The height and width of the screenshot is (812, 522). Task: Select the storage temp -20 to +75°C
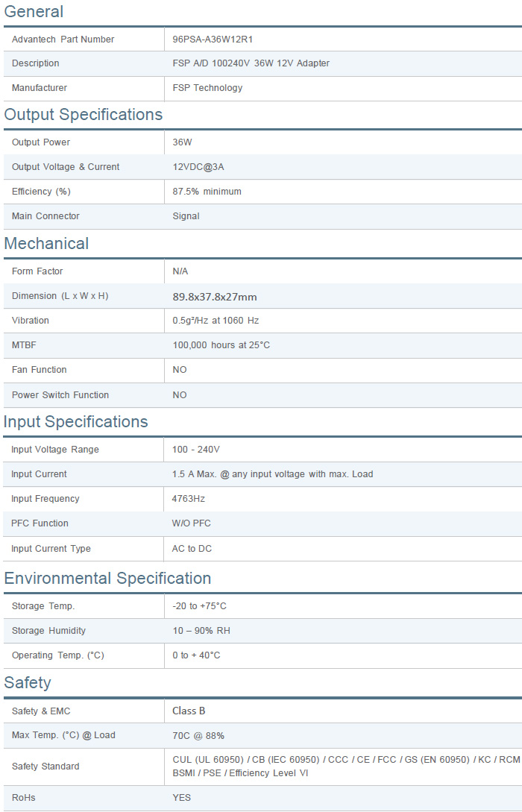click(x=200, y=606)
